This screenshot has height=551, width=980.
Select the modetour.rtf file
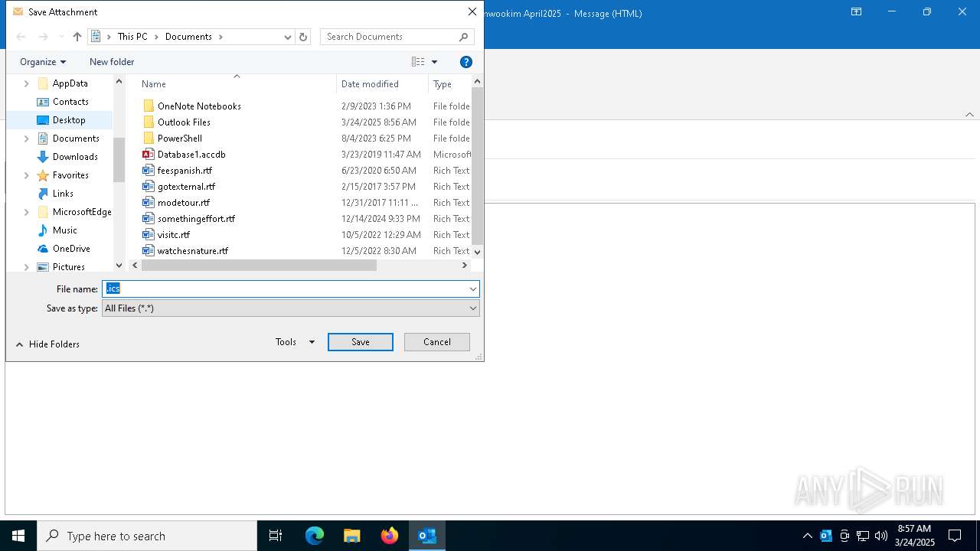point(184,203)
